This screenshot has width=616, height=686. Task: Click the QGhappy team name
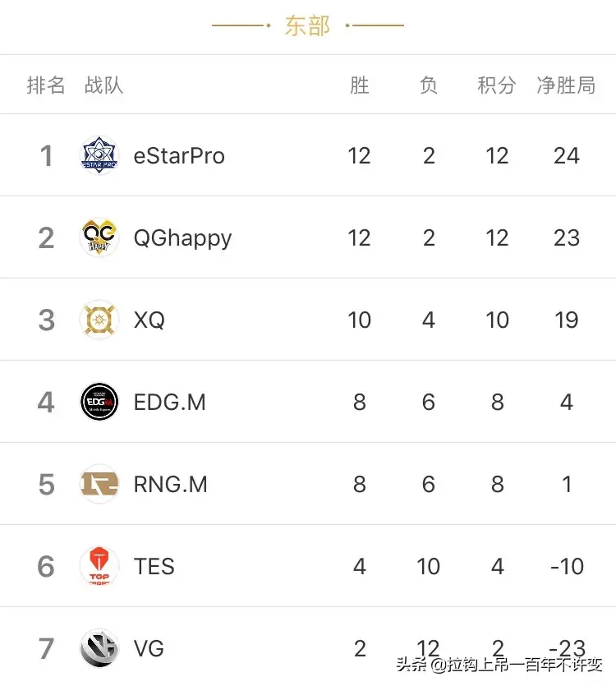(x=182, y=237)
